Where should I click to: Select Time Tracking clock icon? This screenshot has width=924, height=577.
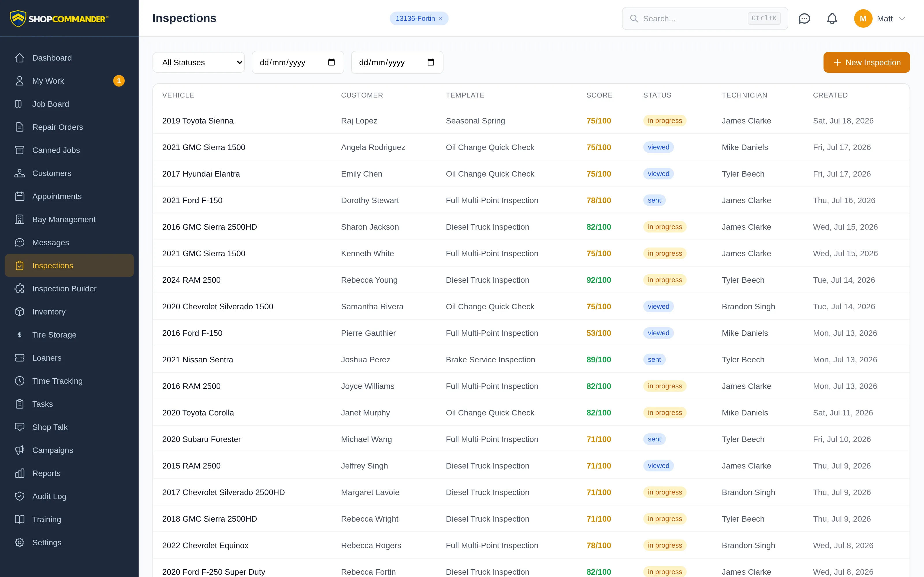pyautogui.click(x=19, y=381)
